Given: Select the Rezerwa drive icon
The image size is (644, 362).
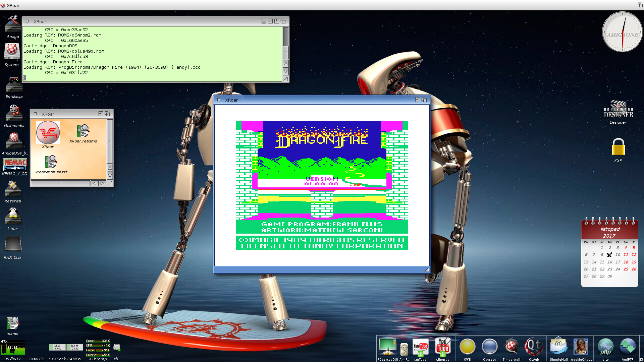Looking at the screenshot, I should tap(13, 189).
